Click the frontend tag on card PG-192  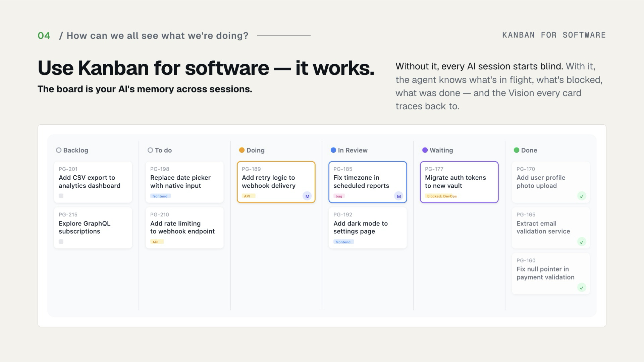(343, 242)
